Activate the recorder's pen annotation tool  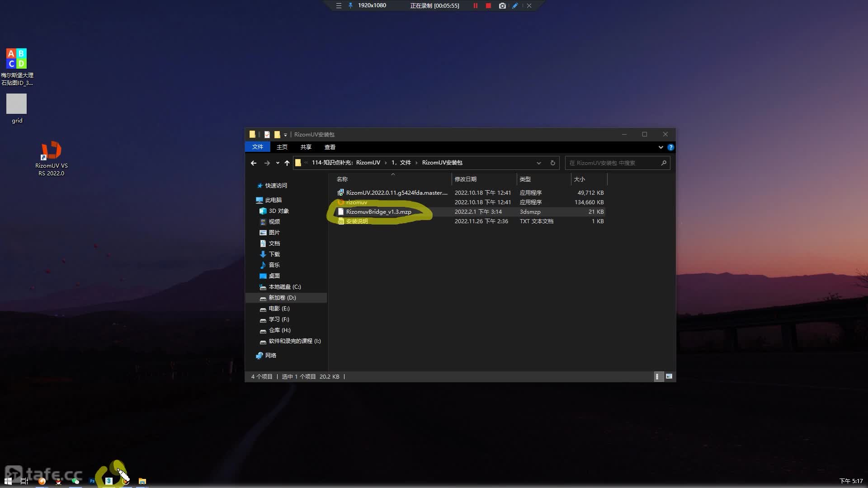coord(515,5)
